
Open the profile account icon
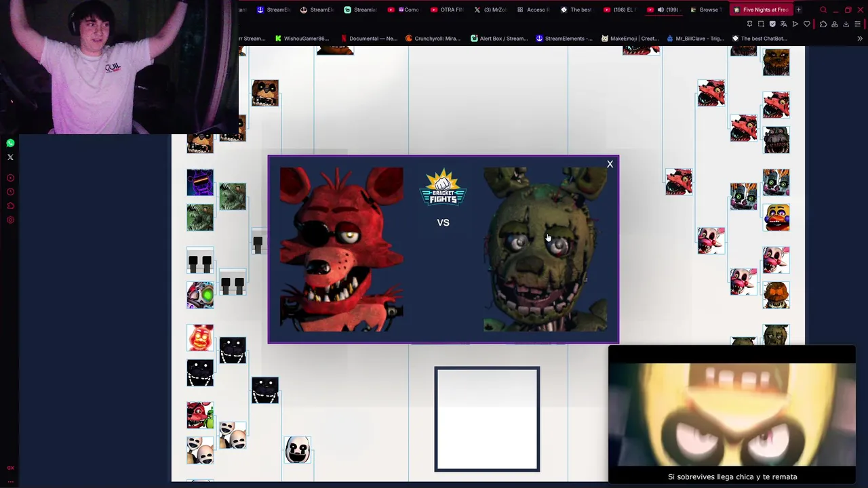(x=835, y=24)
